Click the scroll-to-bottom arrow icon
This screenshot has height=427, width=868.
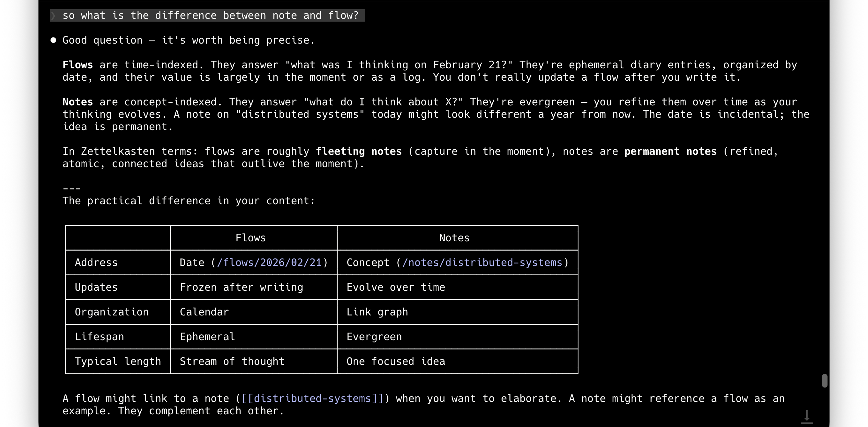[x=807, y=417]
